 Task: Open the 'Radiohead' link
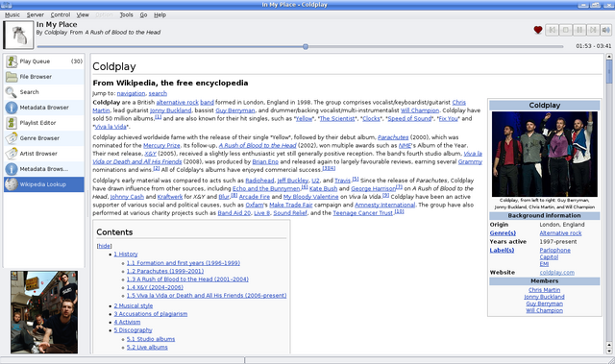pyautogui.click(x=259, y=181)
